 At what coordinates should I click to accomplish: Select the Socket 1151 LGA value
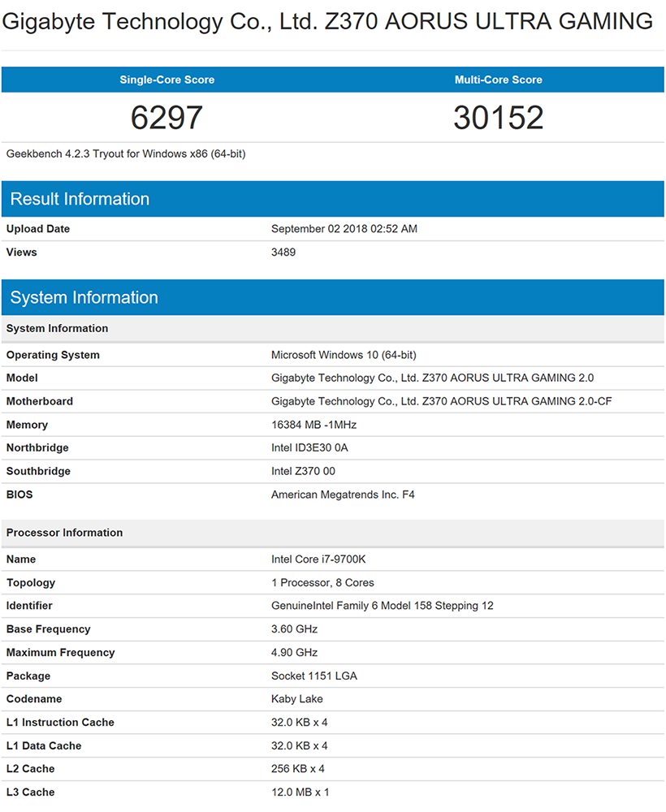314,676
